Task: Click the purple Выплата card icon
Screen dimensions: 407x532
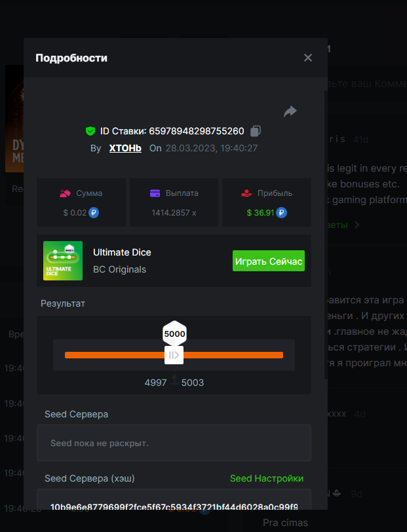Action: coord(155,193)
